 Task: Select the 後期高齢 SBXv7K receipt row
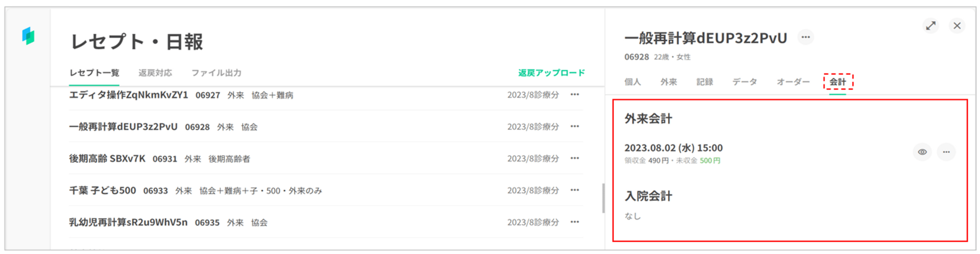click(107, 159)
